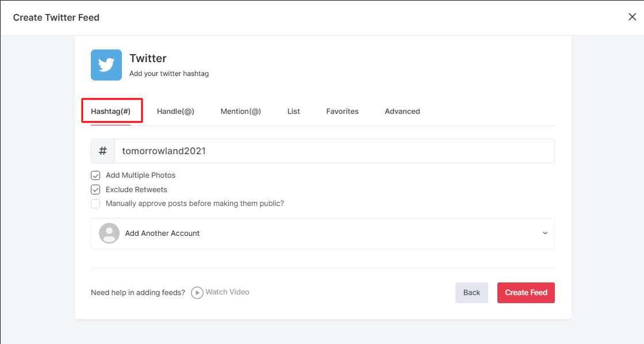
Task: Click the gray user avatar icon
Action: 109,234
